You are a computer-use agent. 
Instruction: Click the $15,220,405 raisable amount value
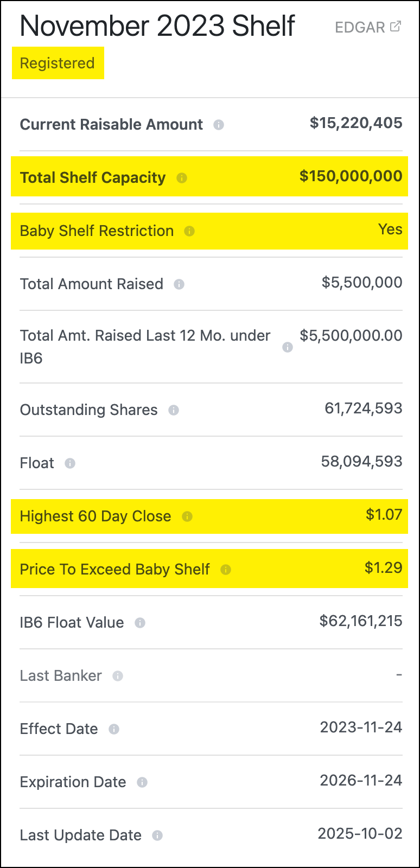pos(356,123)
